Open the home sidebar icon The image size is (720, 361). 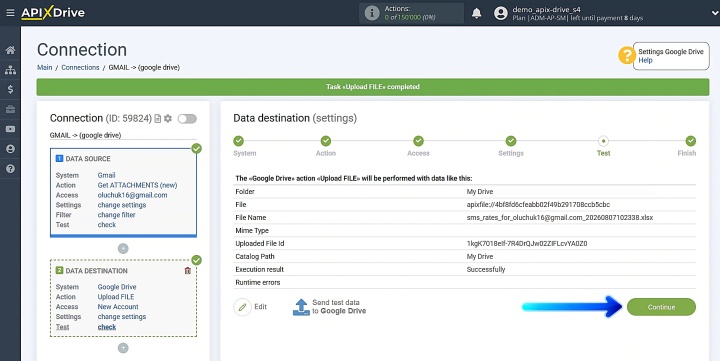point(10,50)
